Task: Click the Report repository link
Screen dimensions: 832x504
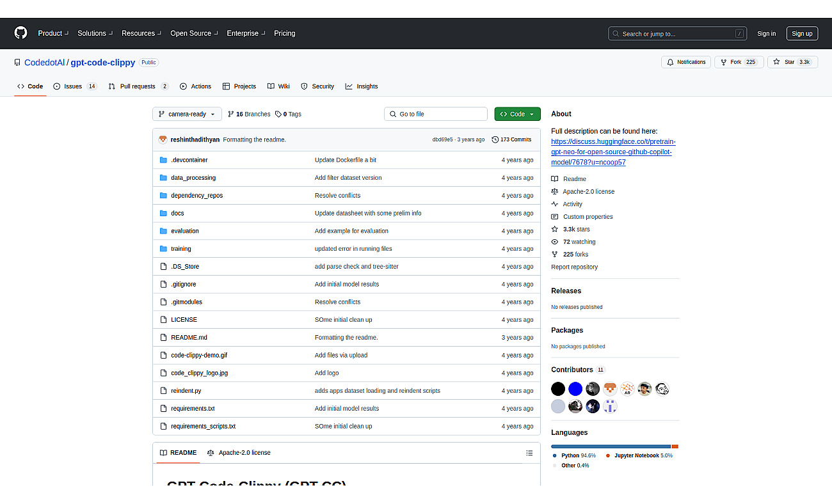Action: (575, 267)
